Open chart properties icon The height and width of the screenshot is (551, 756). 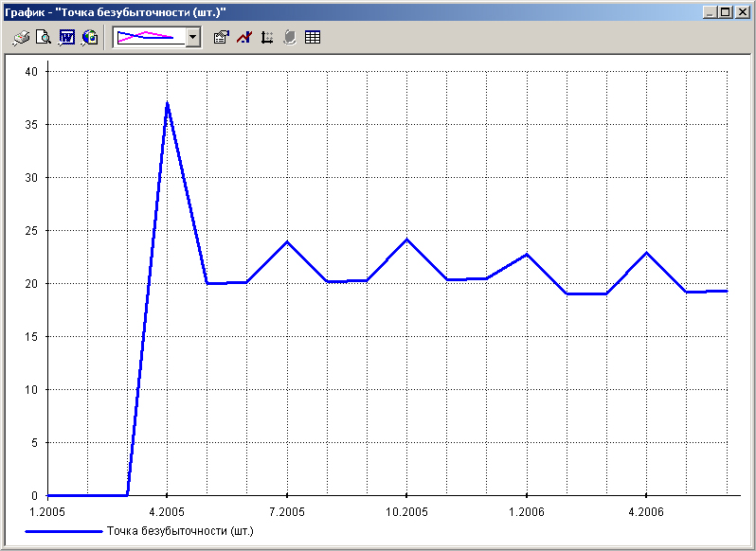tap(222, 38)
